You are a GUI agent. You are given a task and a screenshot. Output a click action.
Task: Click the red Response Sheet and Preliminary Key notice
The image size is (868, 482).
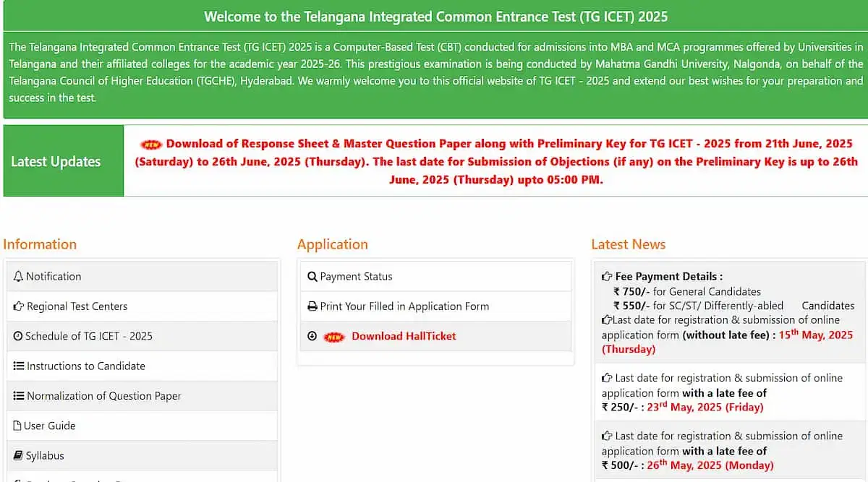[496, 161]
